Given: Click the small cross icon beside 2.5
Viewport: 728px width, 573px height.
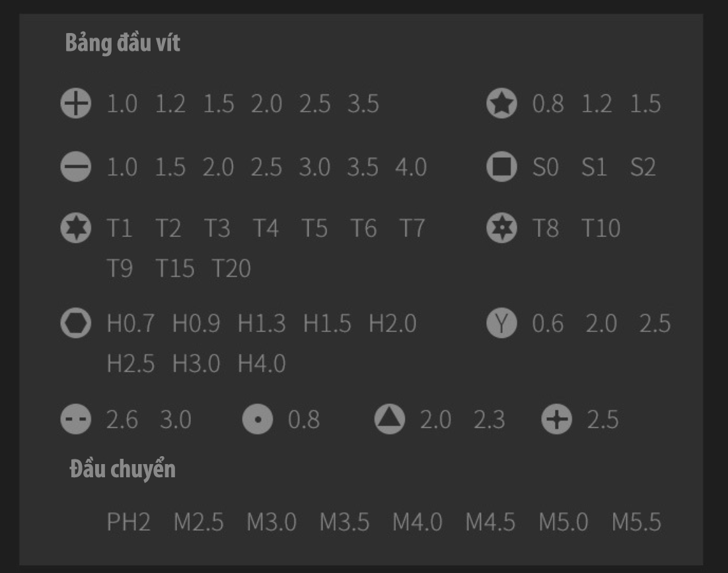Looking at the screenshot, I should tap(557, 419).
